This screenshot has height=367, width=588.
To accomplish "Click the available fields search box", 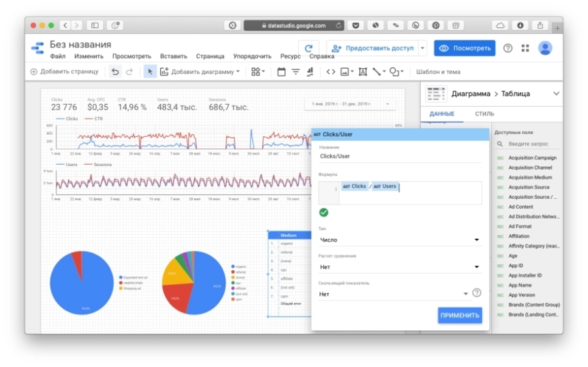I will (527, 143).
